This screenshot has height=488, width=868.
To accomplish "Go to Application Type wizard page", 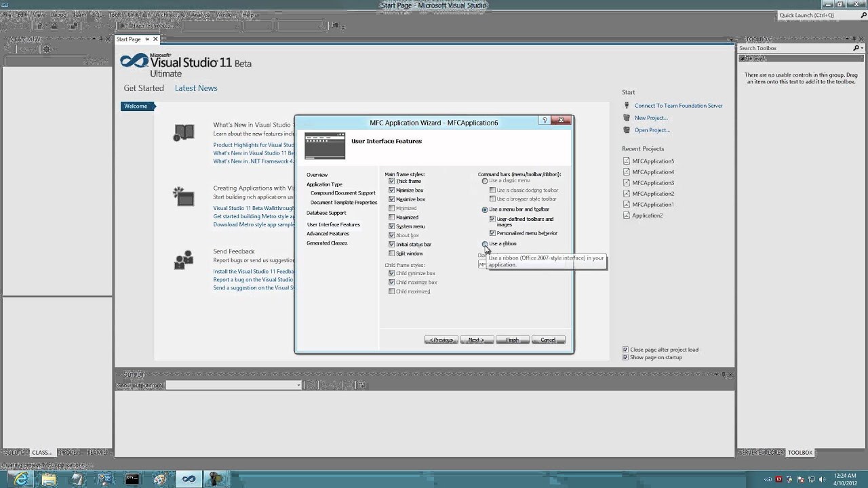I will [x=324, y=184].
